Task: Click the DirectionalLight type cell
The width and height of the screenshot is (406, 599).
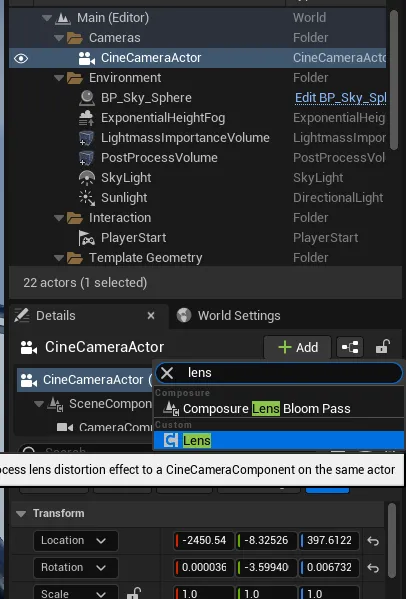Action: [x=338, y=198]
